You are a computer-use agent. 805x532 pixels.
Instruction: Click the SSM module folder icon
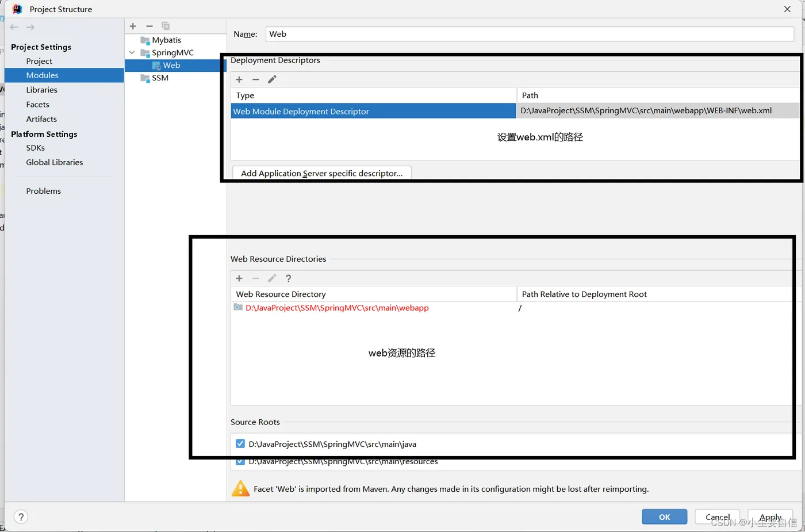145,78
